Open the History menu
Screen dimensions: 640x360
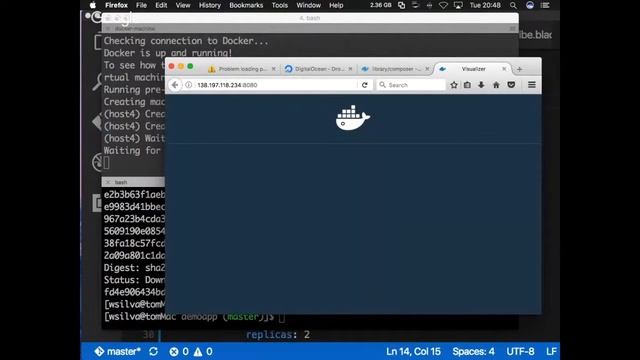pyautogui.click(x=209, y=5)
